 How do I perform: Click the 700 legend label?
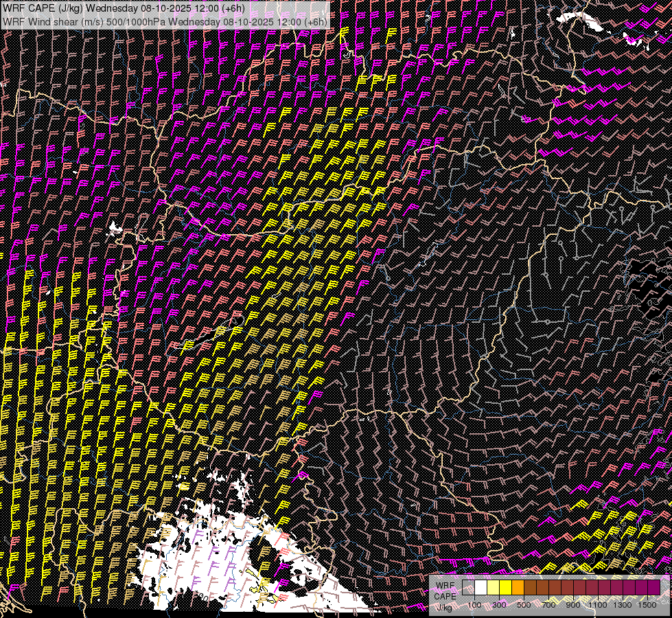548,605
